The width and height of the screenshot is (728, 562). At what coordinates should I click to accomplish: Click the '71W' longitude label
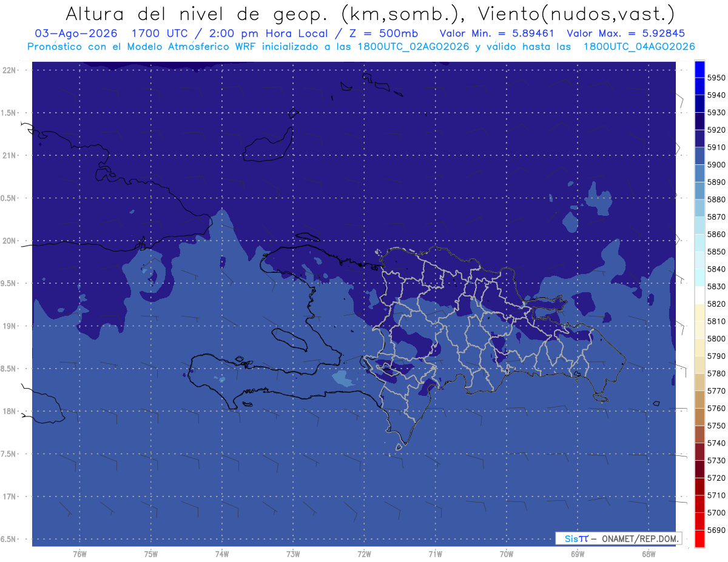click(x=435, y=554)
